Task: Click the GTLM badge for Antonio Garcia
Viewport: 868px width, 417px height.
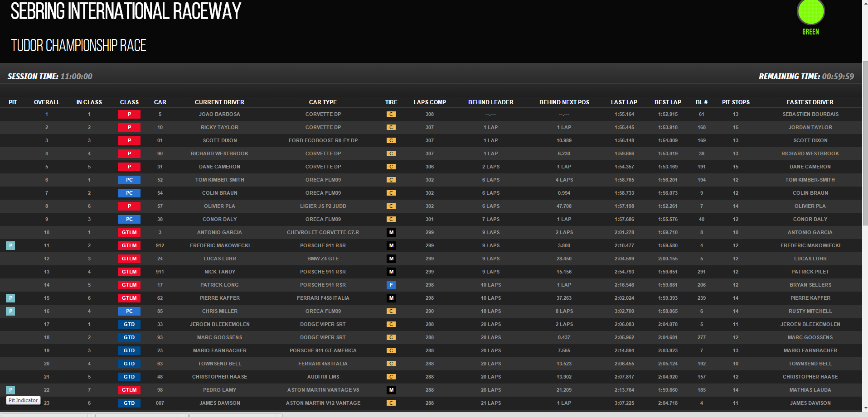Action: pyautogui.click(x=129, y=232)
